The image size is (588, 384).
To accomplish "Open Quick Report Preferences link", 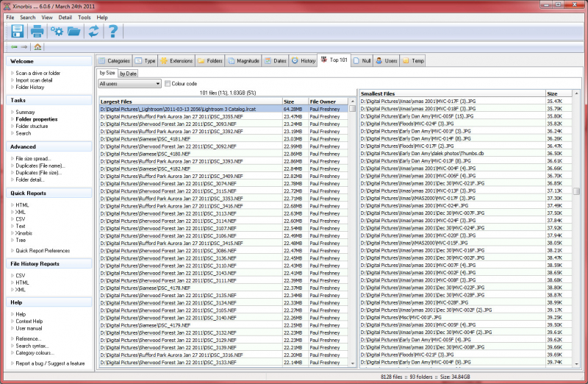I will pos(43,251).
